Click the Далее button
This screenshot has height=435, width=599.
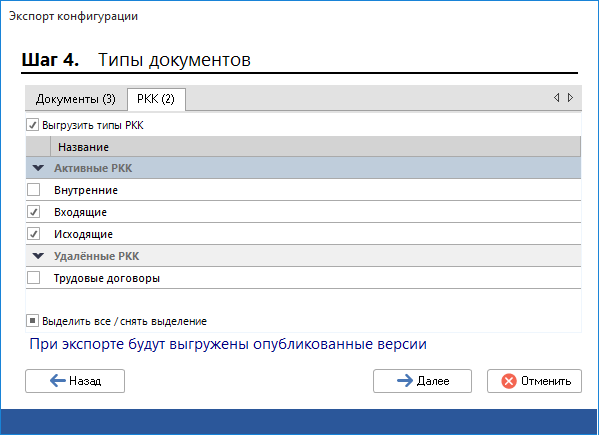[x=423, y=381]
